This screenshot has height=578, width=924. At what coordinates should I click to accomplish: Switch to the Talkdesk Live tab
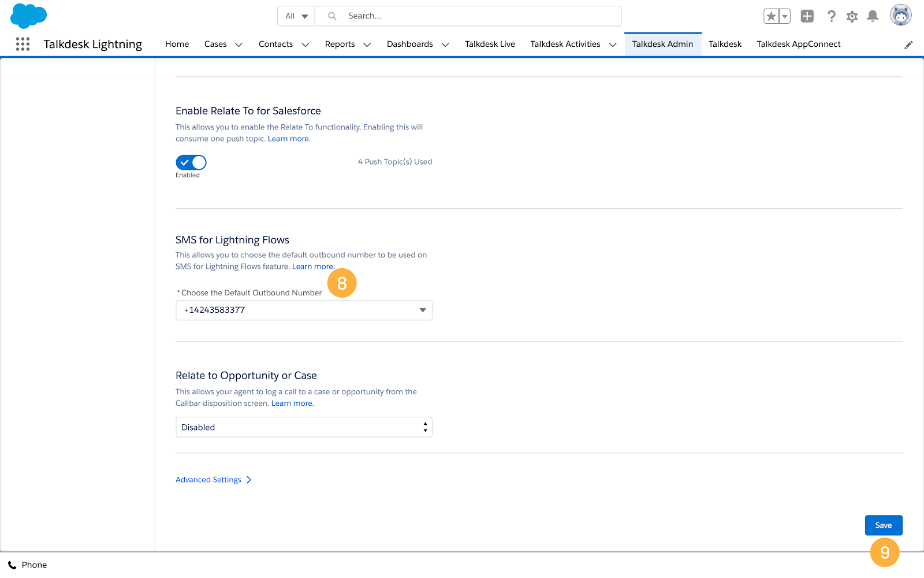tap(490, 44)
